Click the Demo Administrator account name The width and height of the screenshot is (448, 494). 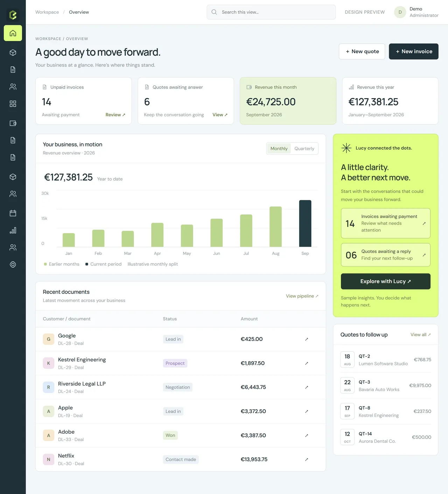[x=424, y=12]
